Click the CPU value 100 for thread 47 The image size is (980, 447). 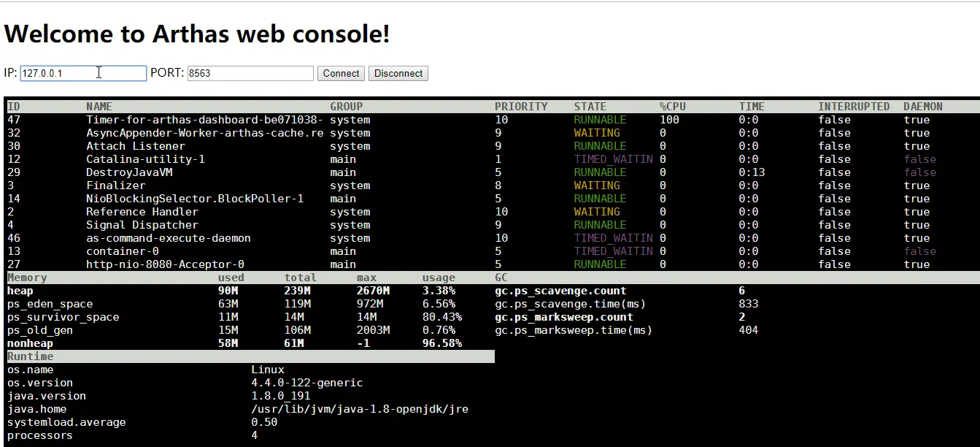tap(669, 120)
